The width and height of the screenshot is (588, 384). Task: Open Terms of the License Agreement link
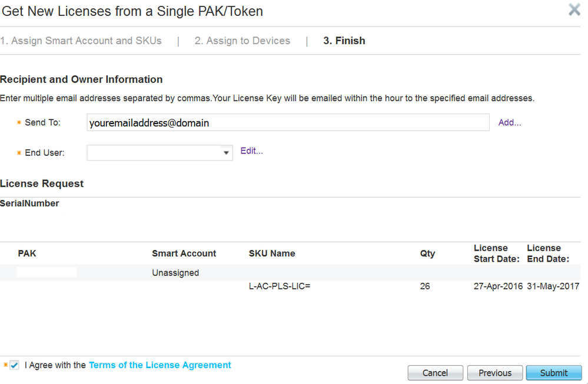(160, 365)
